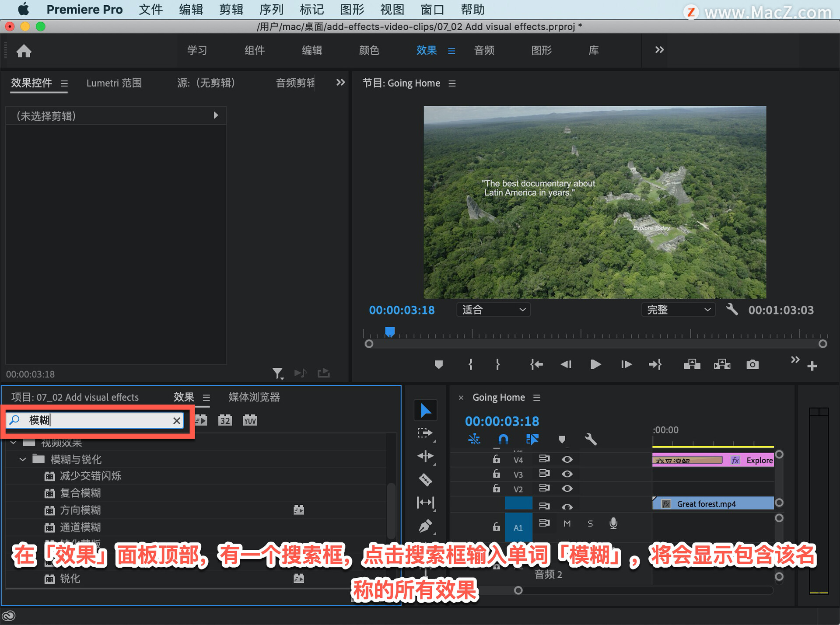Open program monitor wrench settings

tap(732, 310)
